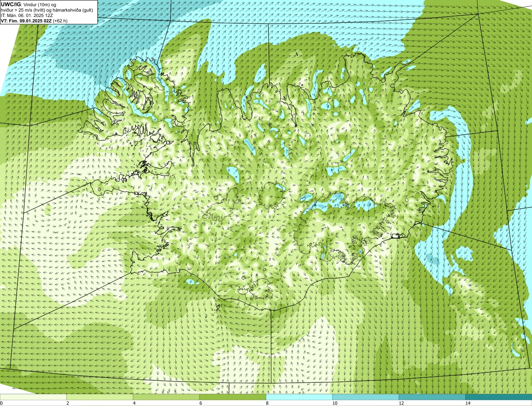Click the light green 2–4 m/s legend swatch

click(x=100, y=397)
